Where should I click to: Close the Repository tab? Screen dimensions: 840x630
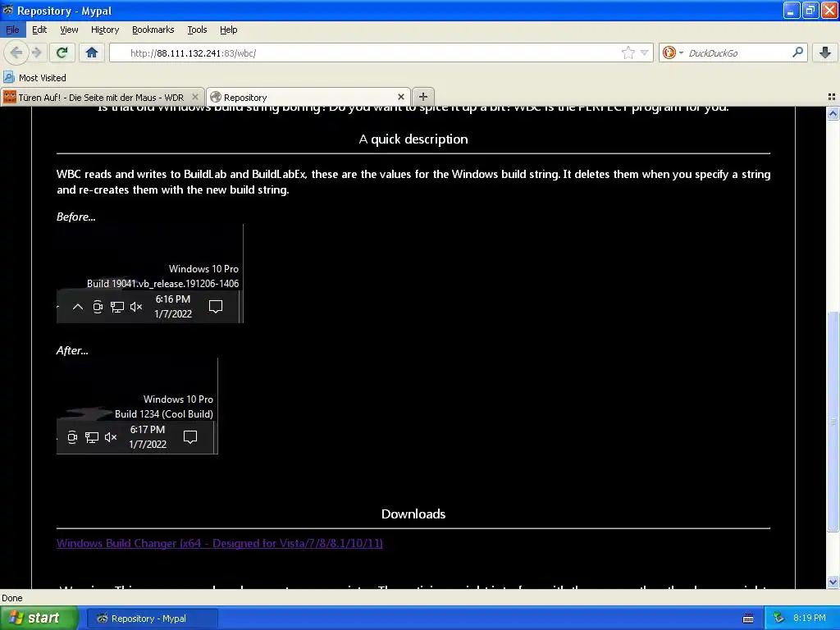pos(400,97)
